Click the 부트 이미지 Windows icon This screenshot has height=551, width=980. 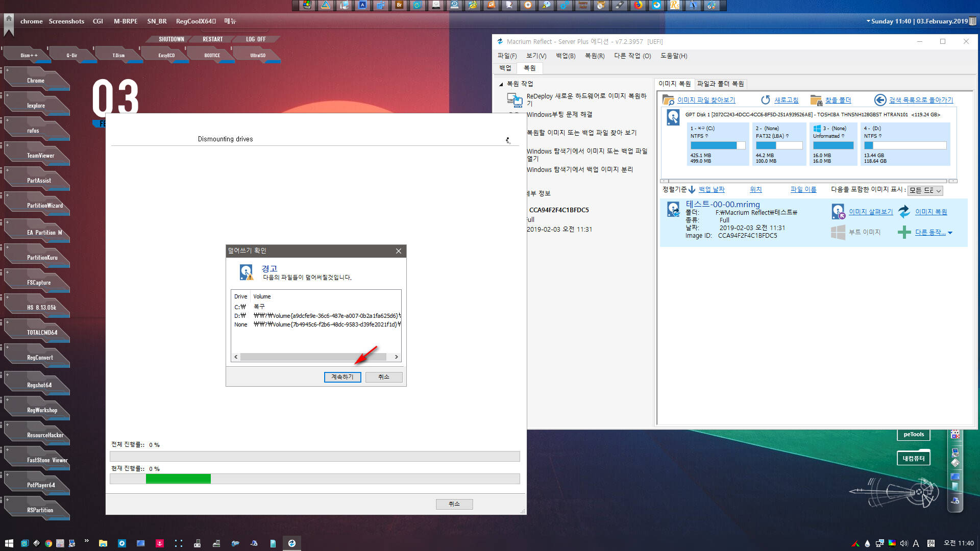coord(838,232)
